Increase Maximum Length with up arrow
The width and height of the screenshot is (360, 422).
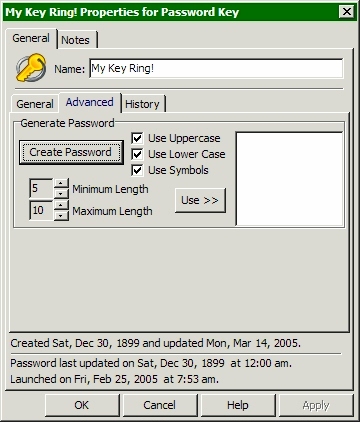(61, 205)
